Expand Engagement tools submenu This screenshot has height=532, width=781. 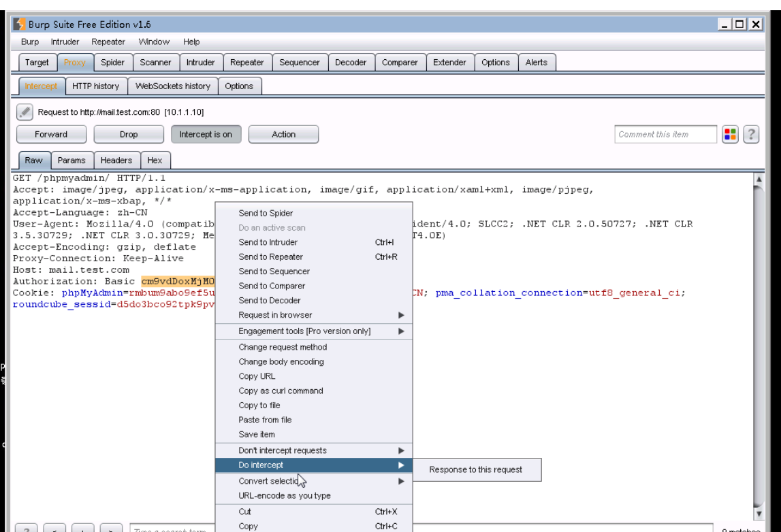click(x=314, y=331)
